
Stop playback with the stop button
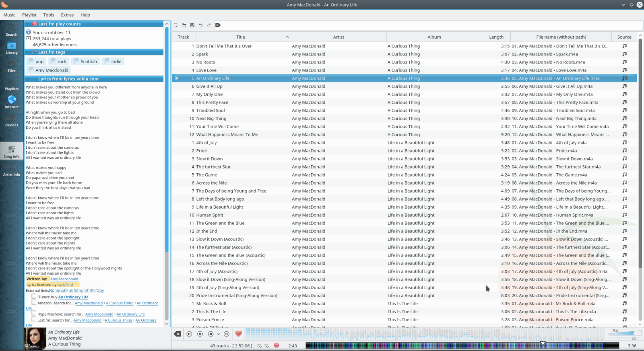pos(211,334)
